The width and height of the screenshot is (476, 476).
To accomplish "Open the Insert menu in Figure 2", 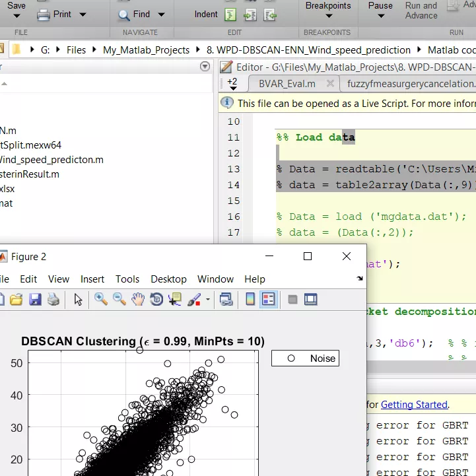I will point(92,279).
